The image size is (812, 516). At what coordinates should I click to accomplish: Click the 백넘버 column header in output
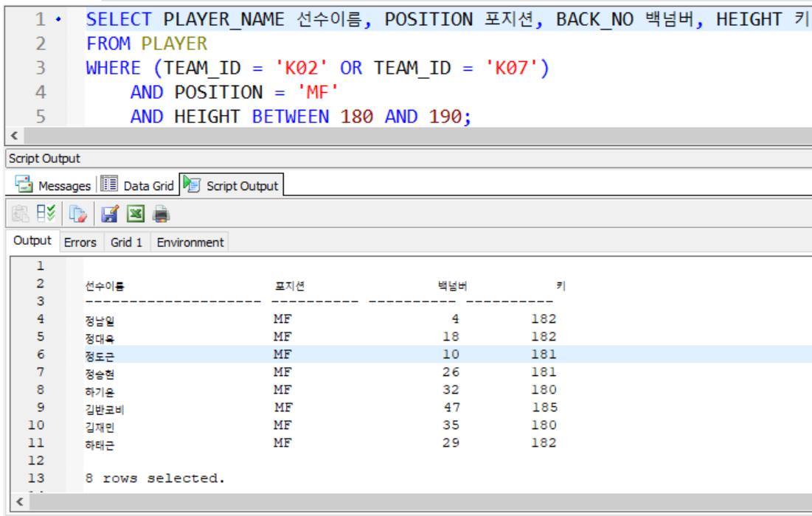click(x=452, y=286)
